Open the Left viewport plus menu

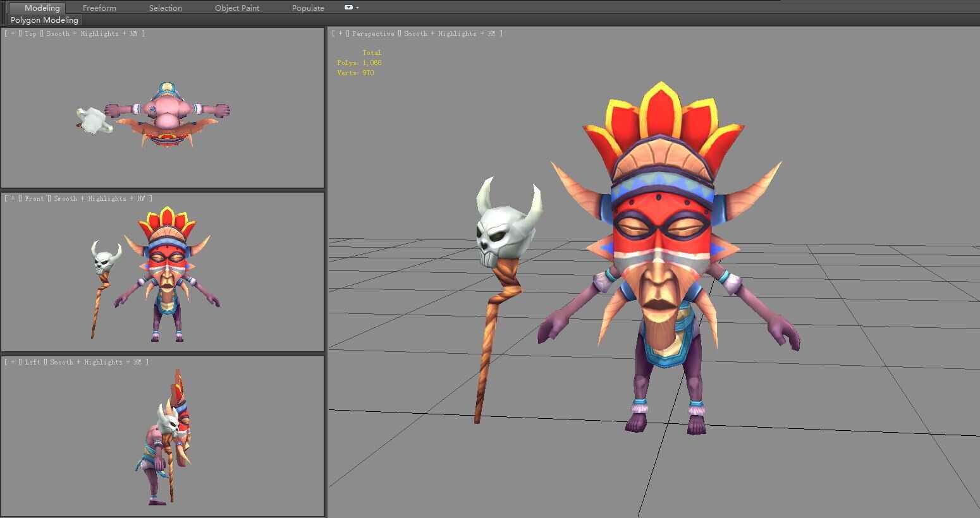click(x=13, y=362)
